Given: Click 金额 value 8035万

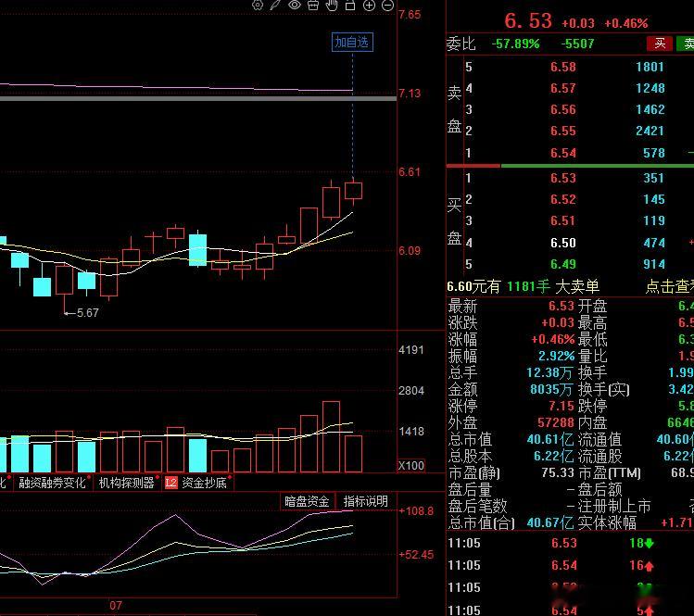Looking at the screenshot, I should click(551, 389).
